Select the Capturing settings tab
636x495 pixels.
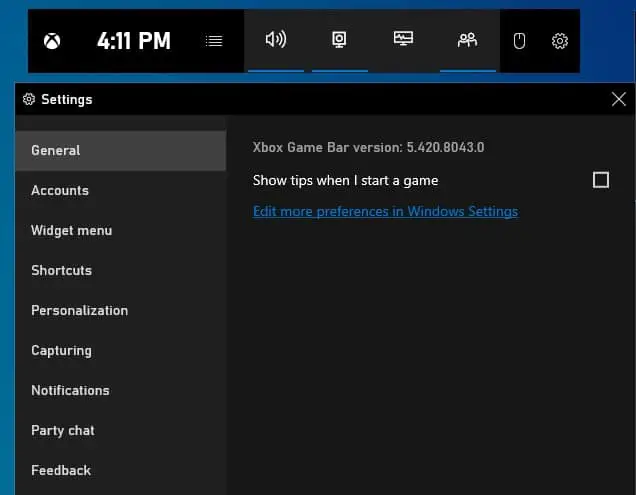tap(120, 350)
